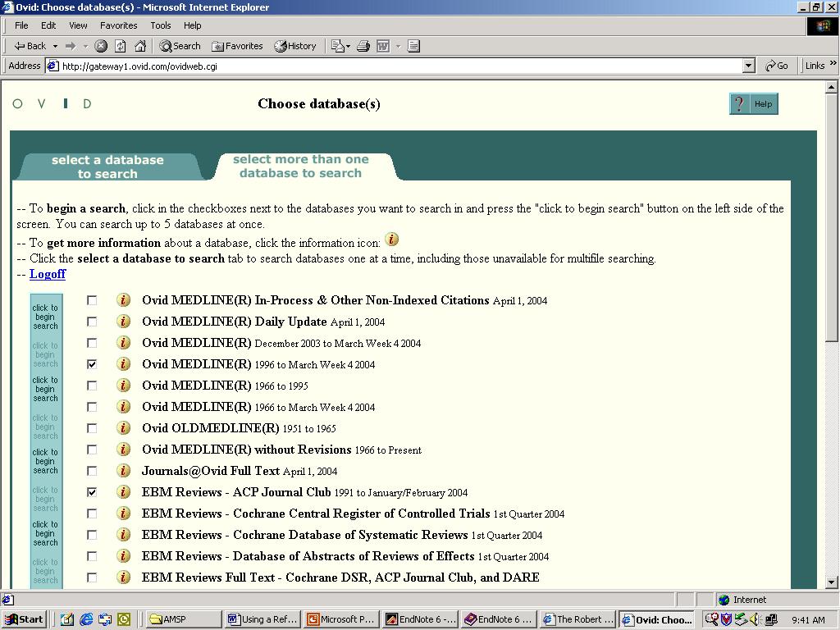Check the Journals@Ovid Full Text checkbox
Viewport: 840px width, 630px height.
tap(92, 471)
